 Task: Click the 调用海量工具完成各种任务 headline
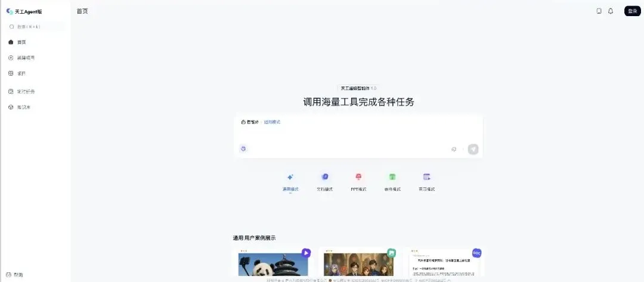tap(358, 102)
